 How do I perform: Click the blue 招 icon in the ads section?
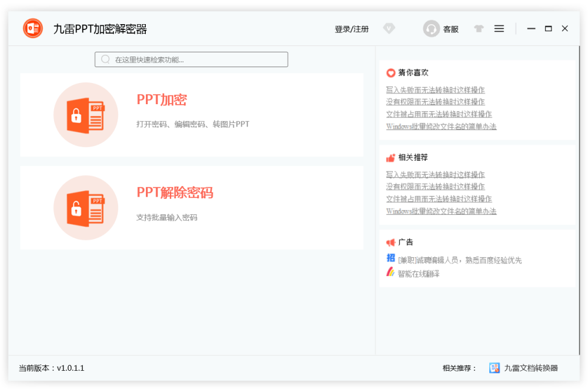point(390,258)
